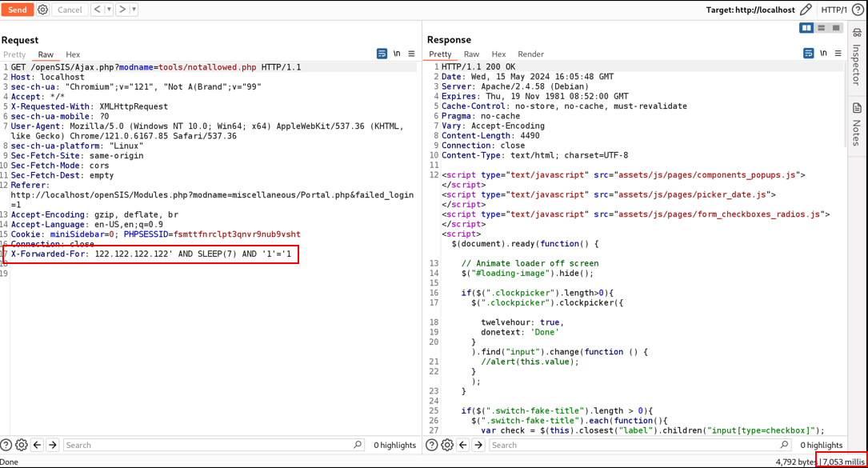Click the 'HTTP/1.1 200 OK' response line
Viewport: 868px width, 468px height.
478,66
